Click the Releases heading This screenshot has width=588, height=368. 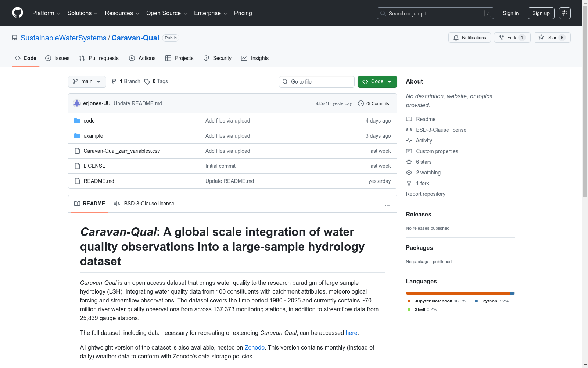click(419, 214)
